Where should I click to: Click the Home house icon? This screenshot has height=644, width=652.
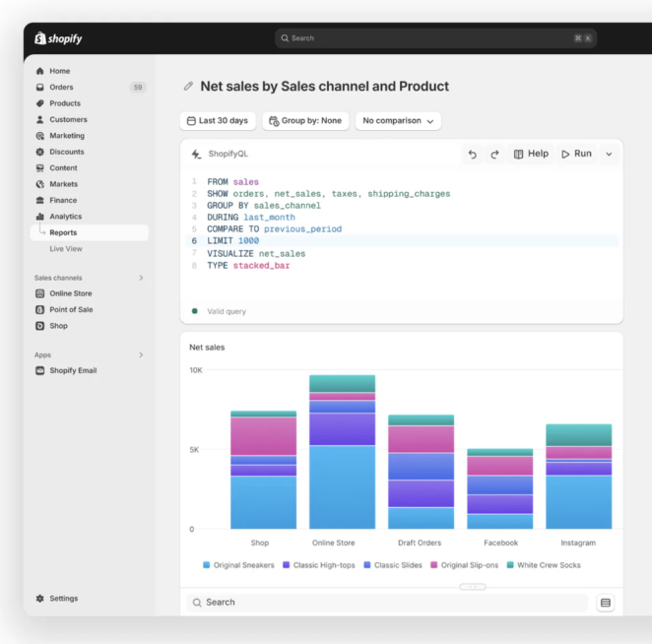click(x=40, y=71)
